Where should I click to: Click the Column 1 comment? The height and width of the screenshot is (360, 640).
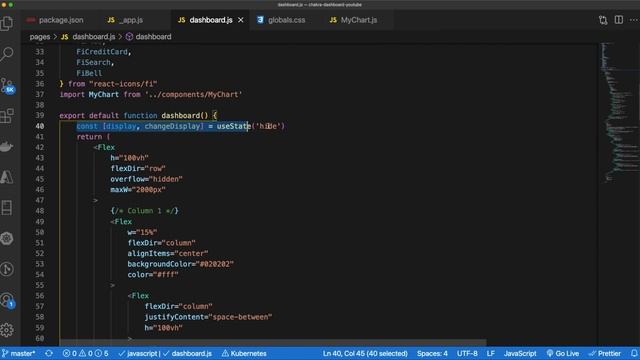coord(144,211)
